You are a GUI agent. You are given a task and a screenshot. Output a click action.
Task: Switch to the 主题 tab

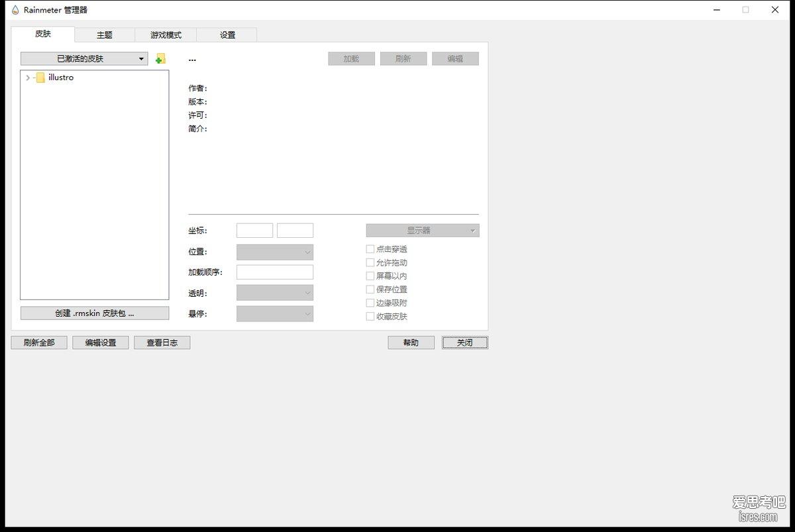pyautogui.click(x=105, y=35)
